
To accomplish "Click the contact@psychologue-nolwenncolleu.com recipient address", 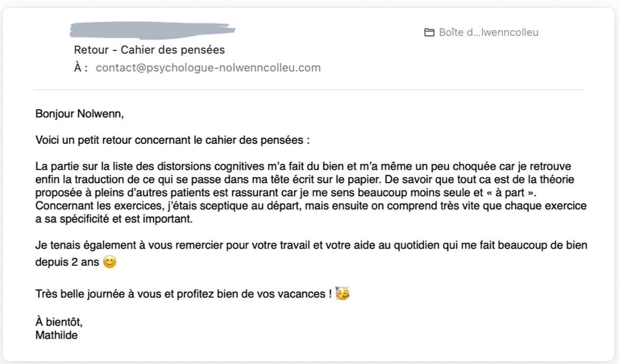I will [x=208, y=68].
